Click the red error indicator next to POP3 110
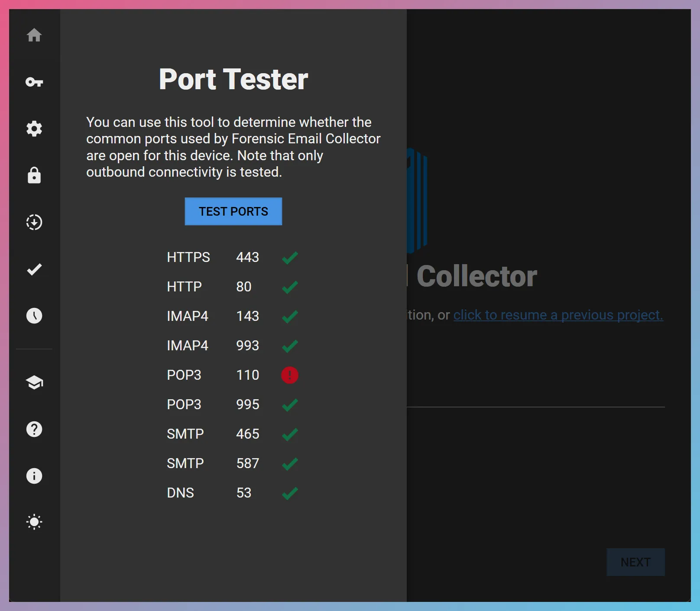The width and height of the screenshot is (700, 611). pos(289,375)
